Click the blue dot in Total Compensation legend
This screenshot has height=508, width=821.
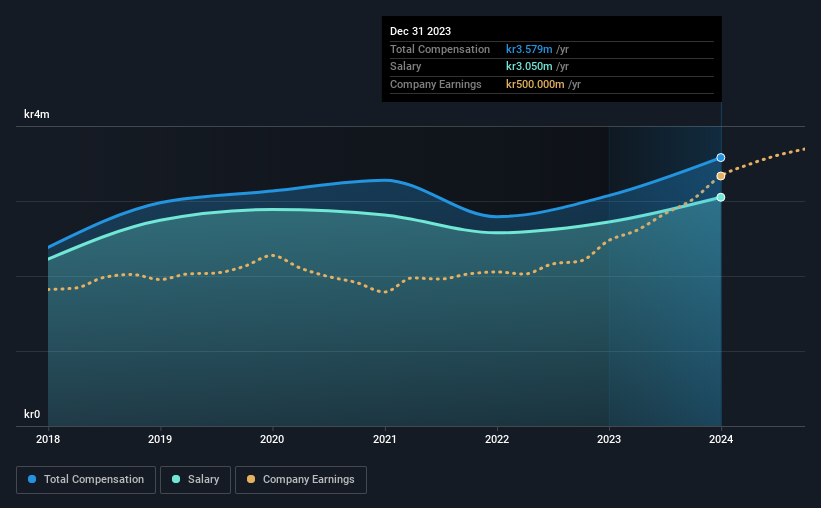[32, 479]
